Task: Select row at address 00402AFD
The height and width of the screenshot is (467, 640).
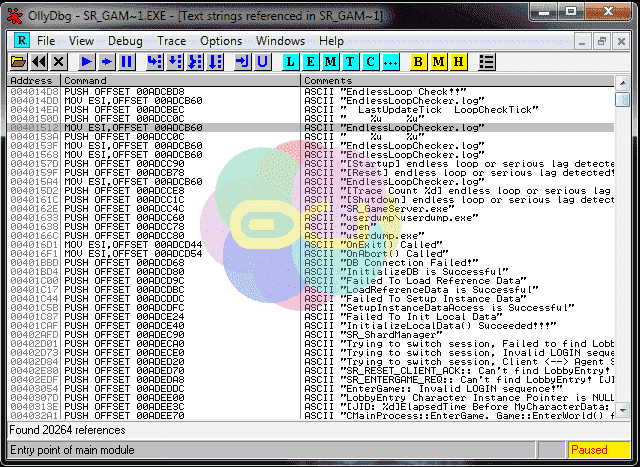Action: 311,334
